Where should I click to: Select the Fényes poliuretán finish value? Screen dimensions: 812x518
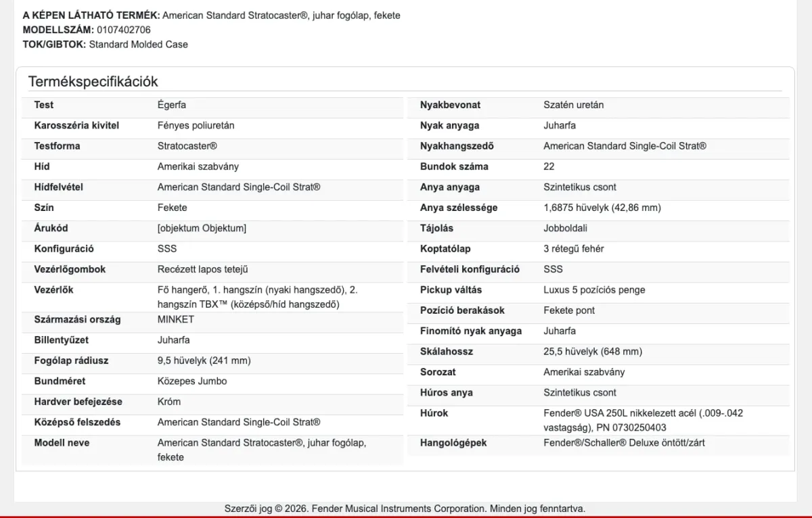coord(196,126)
